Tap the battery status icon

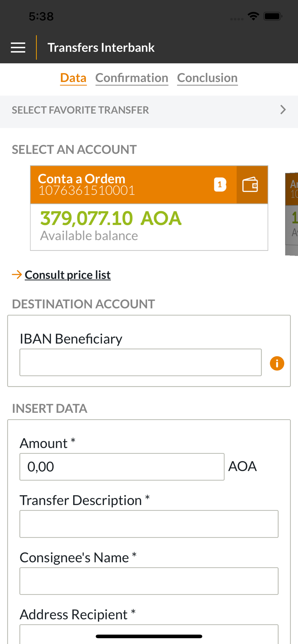pos(273,16)
